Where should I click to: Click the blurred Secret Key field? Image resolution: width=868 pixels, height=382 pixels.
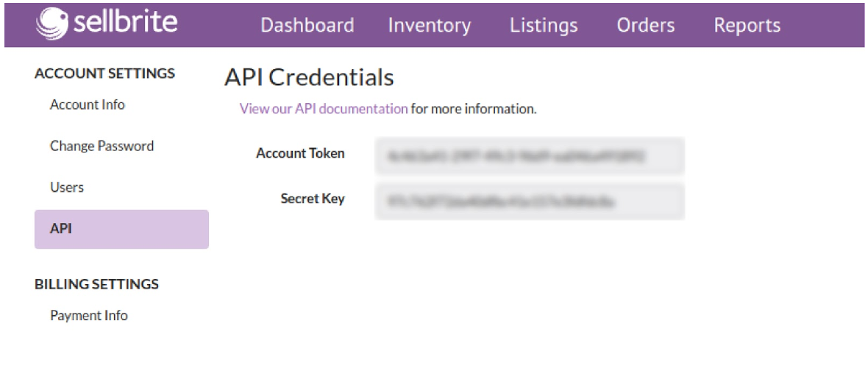tap(530, 201)
